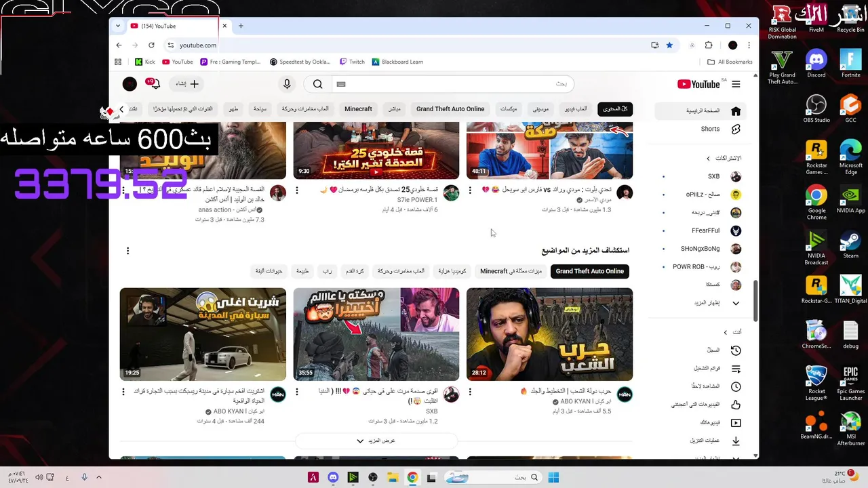This screenshot has width=868, height=488.
Task: Open Steam desktop shortcut
Action: pos(850,245)
